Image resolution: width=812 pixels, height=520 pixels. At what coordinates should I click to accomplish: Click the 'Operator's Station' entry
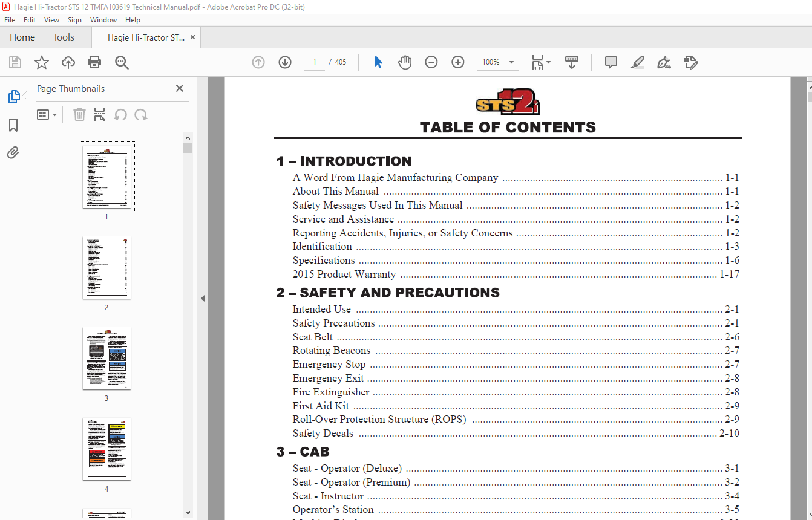333,510
